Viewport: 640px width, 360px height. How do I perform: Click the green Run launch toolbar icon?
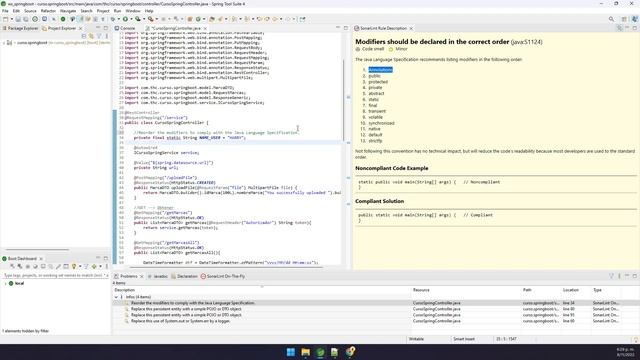pyautogui.click(x=125, y=19)
